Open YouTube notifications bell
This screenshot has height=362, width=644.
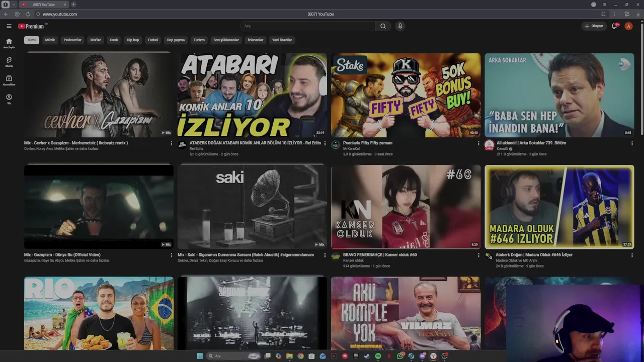click(614, 26)
